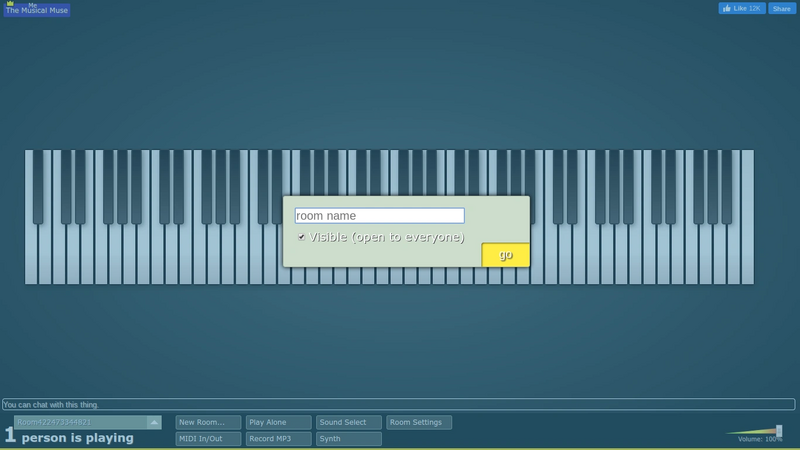Select Play Alone
This screenshot has height=450, width=800.
click(x=279, y=422)
